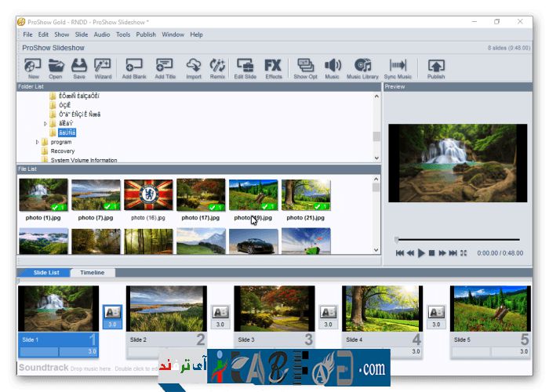Click the Add Title icon
The image size is (549, 392).
pos(165,67)
